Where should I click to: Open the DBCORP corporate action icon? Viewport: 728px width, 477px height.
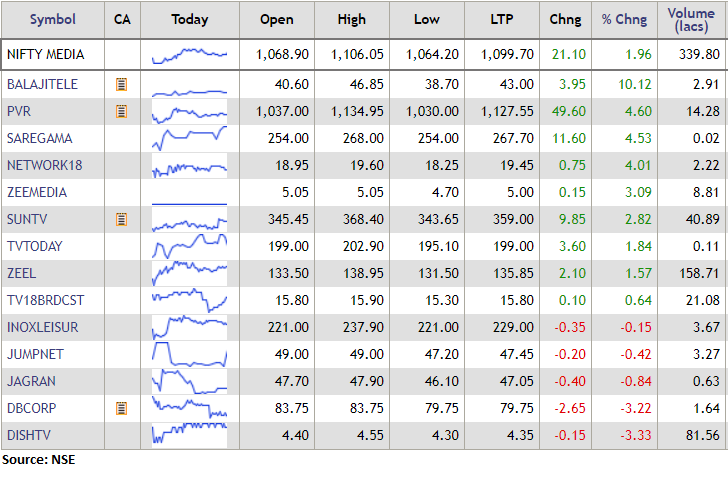[x=122, y=408]
